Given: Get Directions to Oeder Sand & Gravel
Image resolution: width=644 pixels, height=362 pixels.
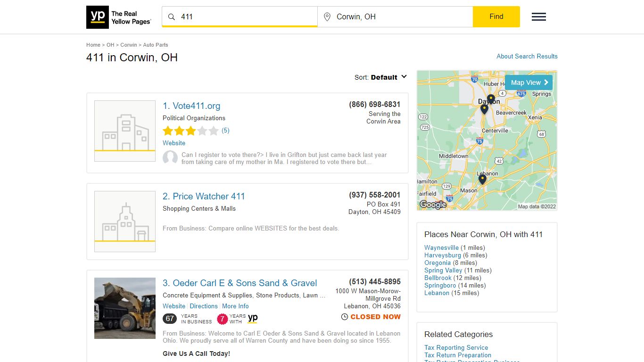Looking at the screenshot, I should click(204, 306).
